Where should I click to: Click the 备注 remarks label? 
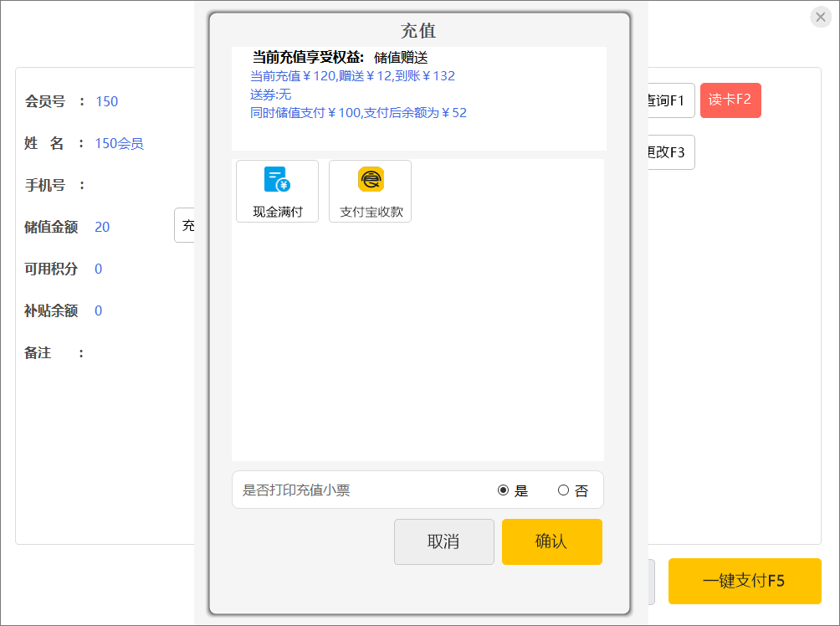tap(38, 352)
